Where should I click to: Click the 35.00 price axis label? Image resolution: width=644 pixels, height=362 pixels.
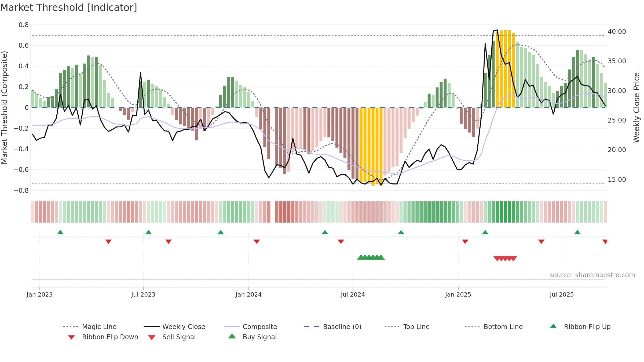pyautogui.click(x=617, y=61)
